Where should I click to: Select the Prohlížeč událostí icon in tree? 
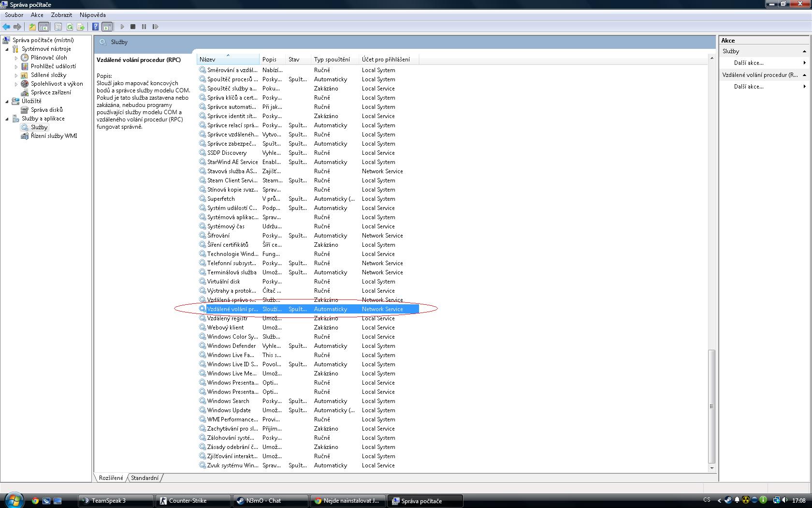pos(25,66)
